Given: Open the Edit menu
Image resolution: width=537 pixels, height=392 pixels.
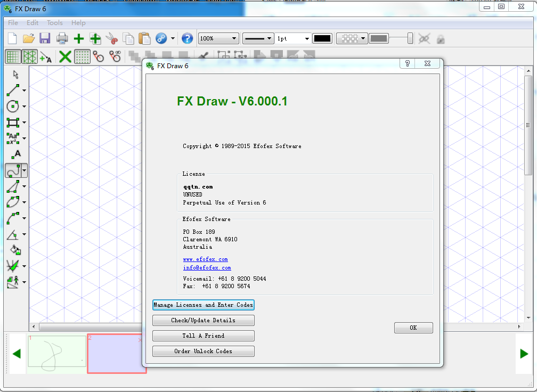Looking at the screenshot, I should [x=32, y=23].
